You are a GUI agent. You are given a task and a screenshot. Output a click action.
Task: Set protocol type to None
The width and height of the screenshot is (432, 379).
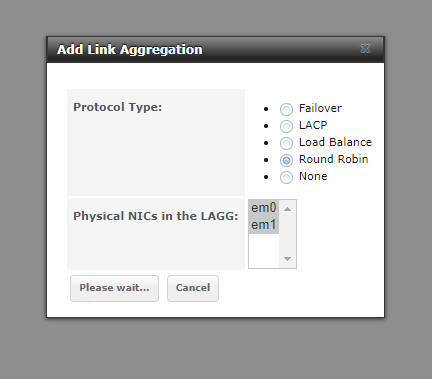pos(286,177)
